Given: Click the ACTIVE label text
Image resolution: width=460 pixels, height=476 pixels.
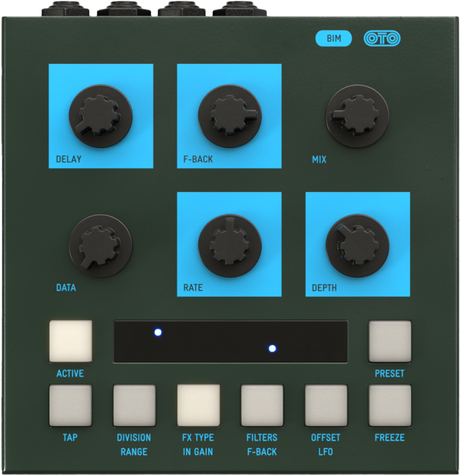Looking at the screenshot, I should (x=70, y=374).
